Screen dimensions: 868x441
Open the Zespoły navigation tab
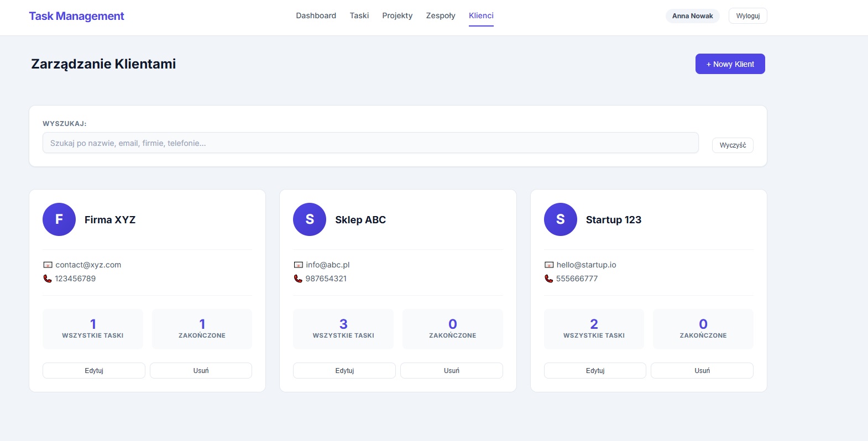(x=441, y=15)
